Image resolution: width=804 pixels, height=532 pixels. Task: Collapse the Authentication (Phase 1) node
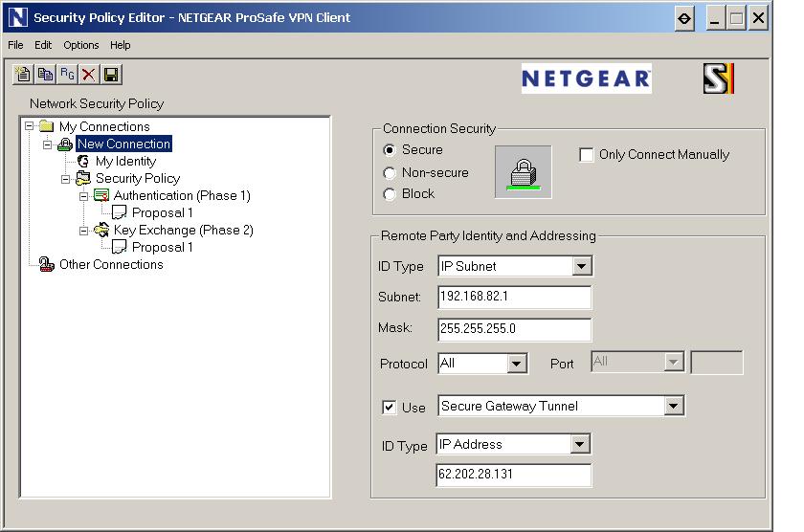click(x=84, y=196)
